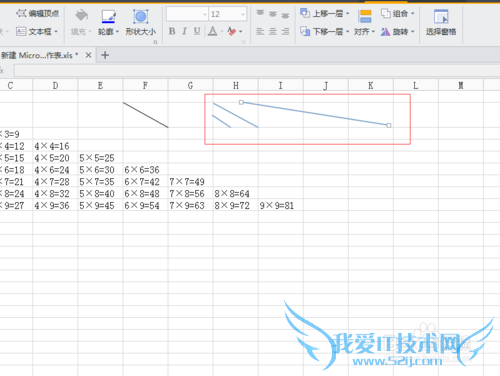Align text to bottom

click(x=285, y=15)
